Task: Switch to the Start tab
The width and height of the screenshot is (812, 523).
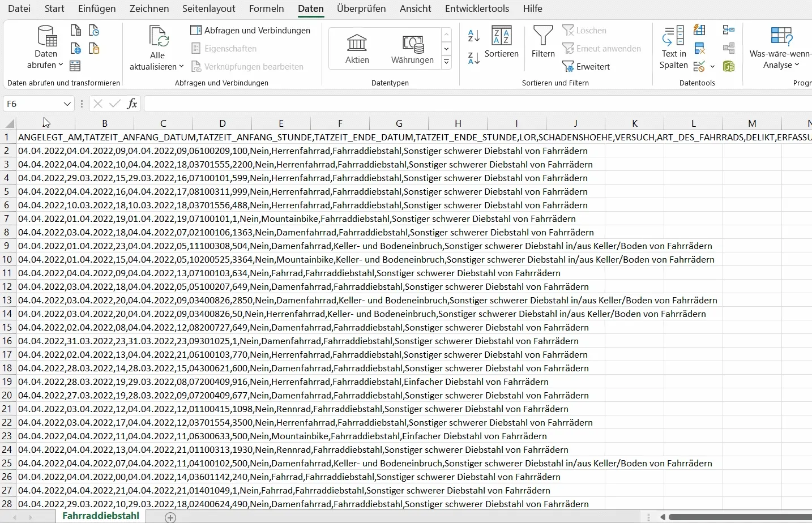Action: (54, 8)
